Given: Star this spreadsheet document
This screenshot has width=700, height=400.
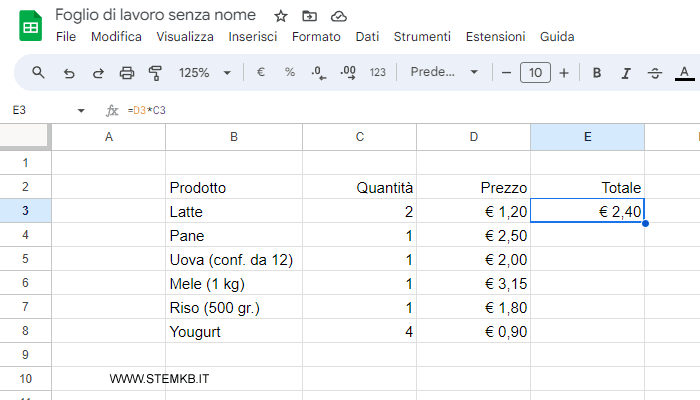Looking at the screenshot, I should 281,16.
